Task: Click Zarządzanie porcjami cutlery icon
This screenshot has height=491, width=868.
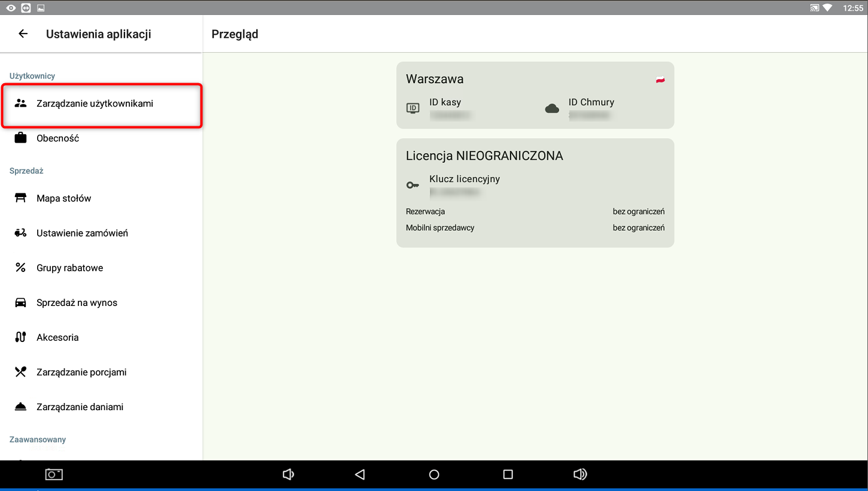Action: [x=20, y=372]
